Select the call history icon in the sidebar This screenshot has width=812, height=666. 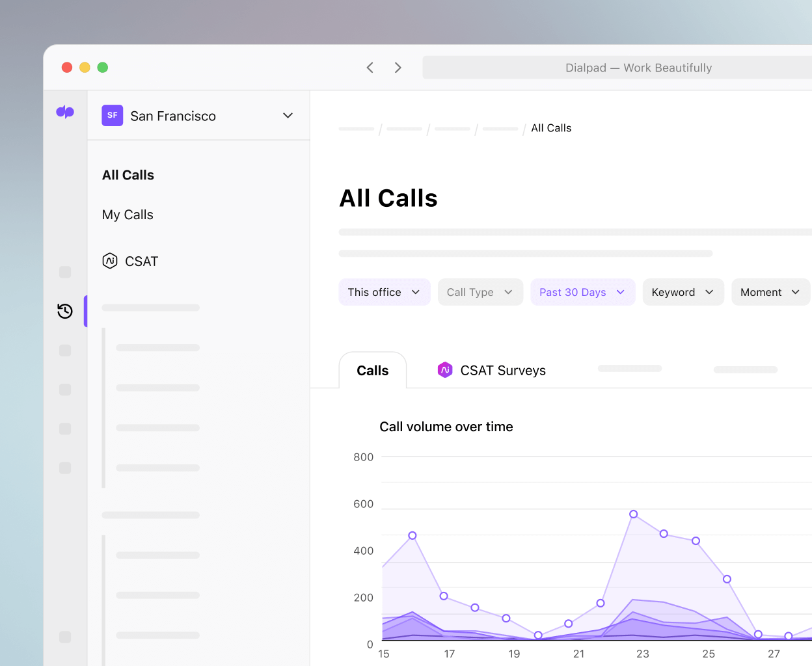point(64,311)
